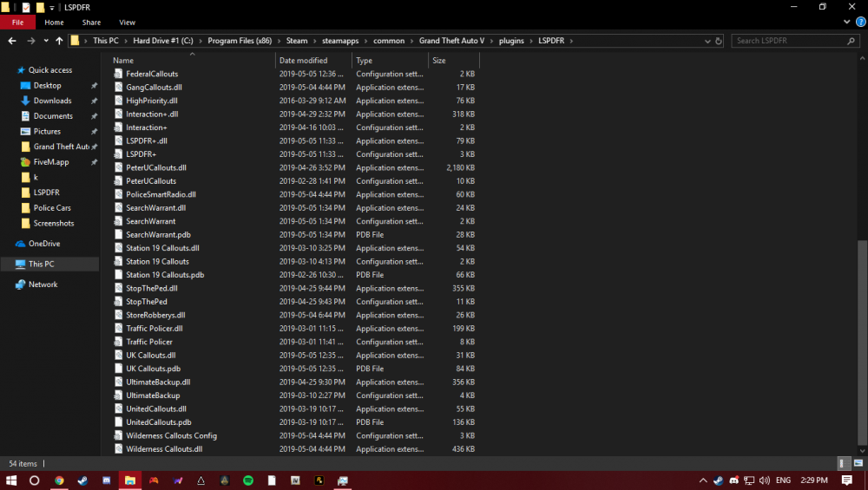868x490 pixels.
Task: Open Cortana search circle on taskbar
Action: (x=35, y=480)
